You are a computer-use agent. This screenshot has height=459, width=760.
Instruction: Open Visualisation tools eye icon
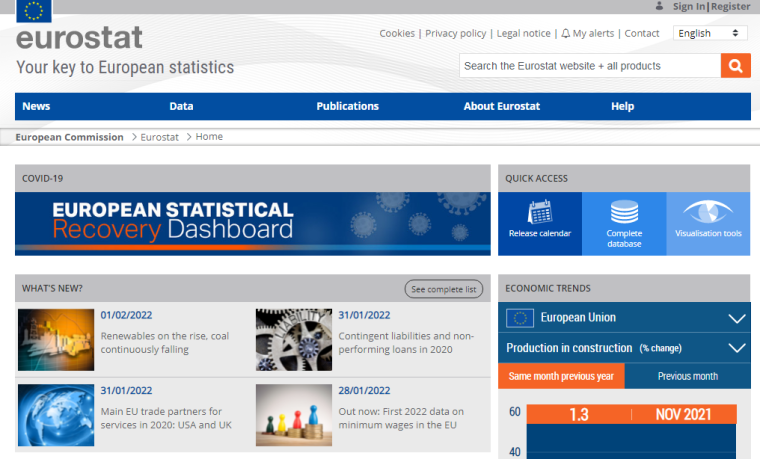pos(708,212)
